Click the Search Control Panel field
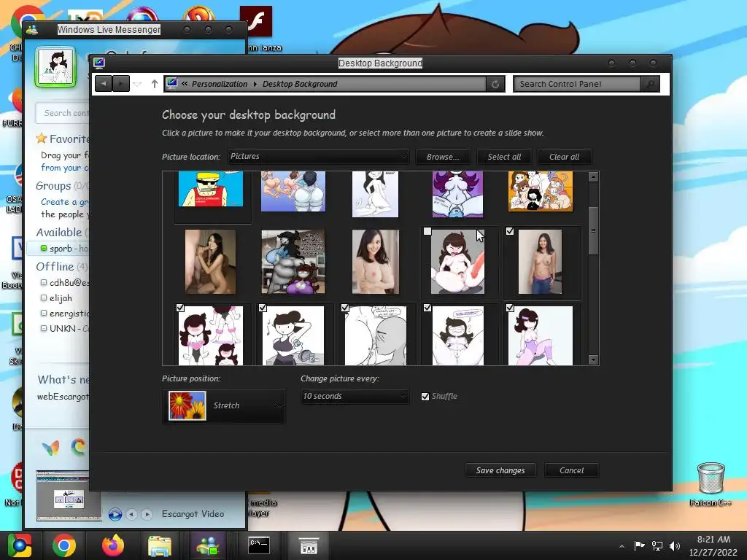The width and height of the screenshot is (747, 560). point(578,84)
